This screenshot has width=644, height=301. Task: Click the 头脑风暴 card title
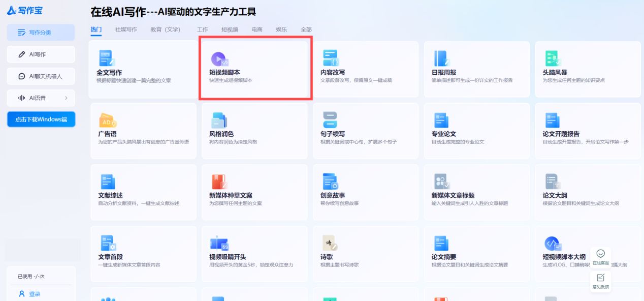[555, 73]
